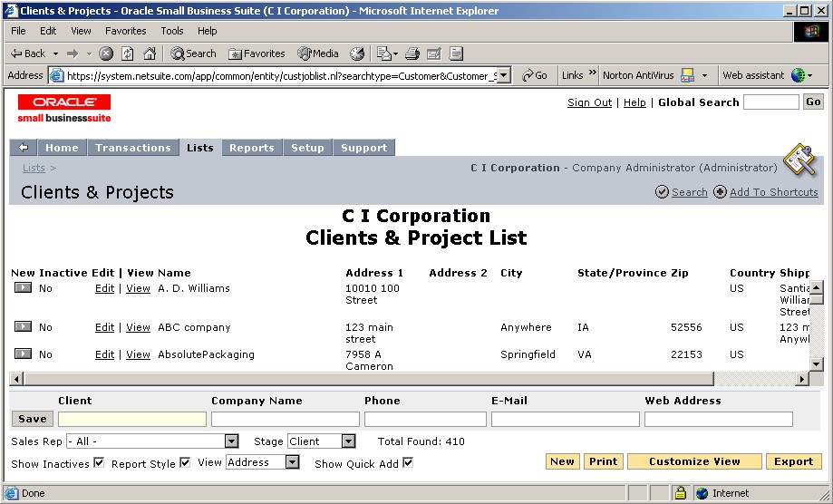This screenshot has height=504, width=833.
Task: Open the IE Search toolbar button
Action: [193, 53]
